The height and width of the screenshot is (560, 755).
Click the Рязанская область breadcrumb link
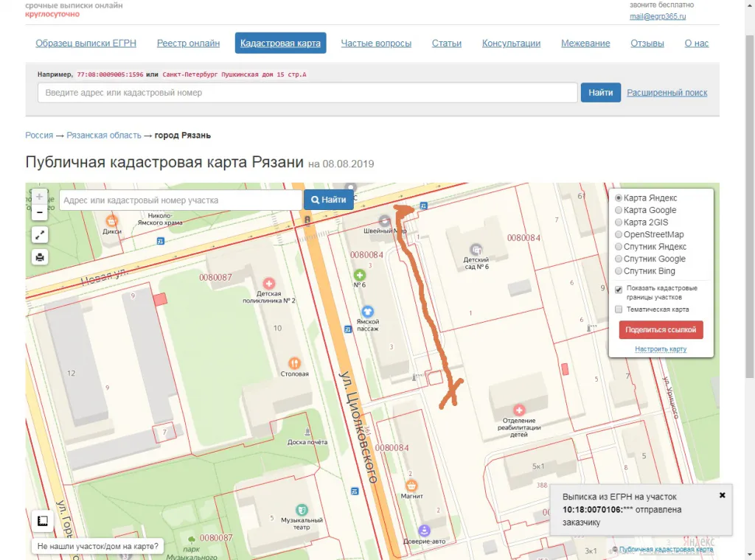coord(103,136)
